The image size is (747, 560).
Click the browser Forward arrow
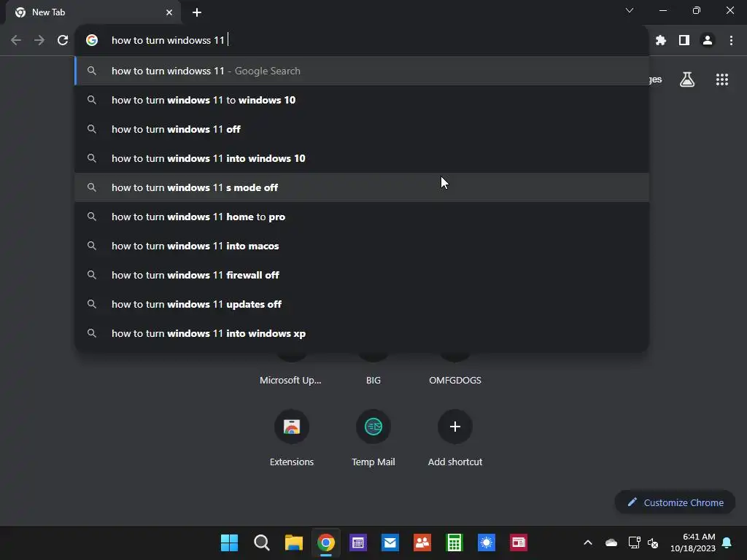pos(39,40)
